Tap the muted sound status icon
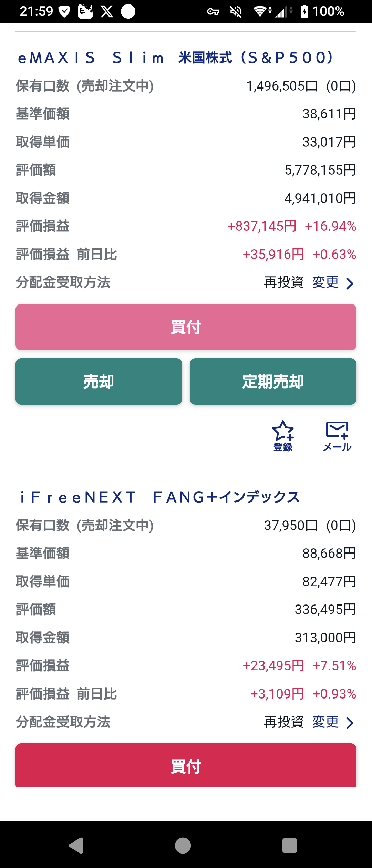This screenshot has height=868, width=372. pos(236,12)
